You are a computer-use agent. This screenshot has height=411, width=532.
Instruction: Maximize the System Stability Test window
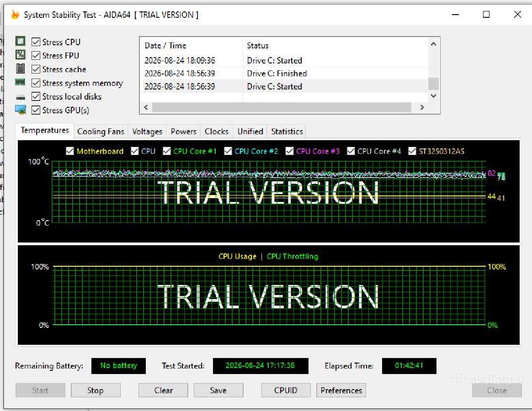point(486,15)
